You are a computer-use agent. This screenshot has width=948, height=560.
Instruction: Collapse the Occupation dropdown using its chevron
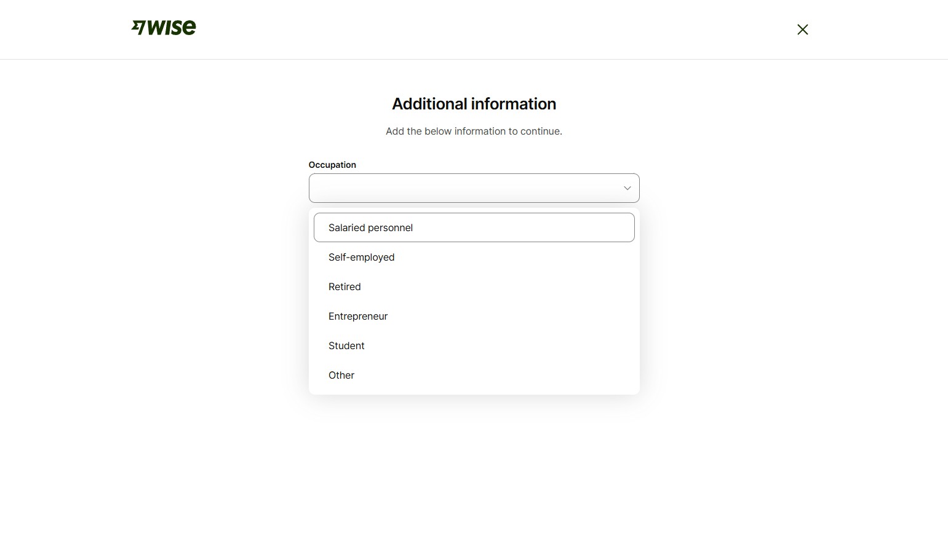[x=627, y=188]
